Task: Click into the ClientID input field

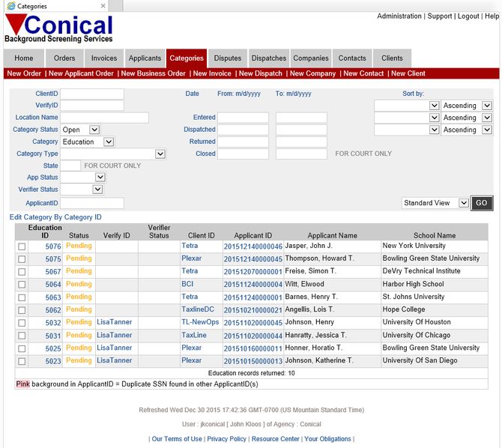Action: point(91,94)
